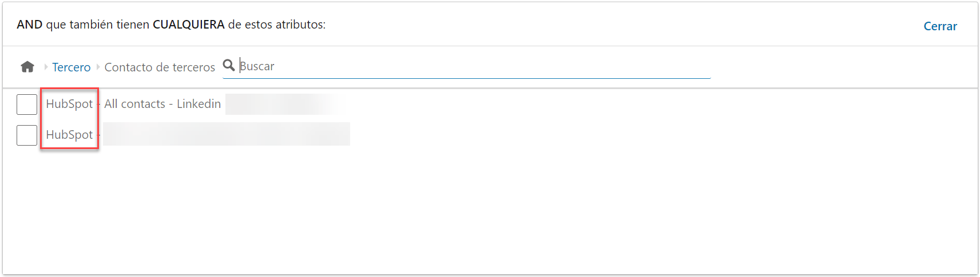Click the underline beneath the Buscar field
This screenshot has width=980, height=277.
tap(466, 78)
